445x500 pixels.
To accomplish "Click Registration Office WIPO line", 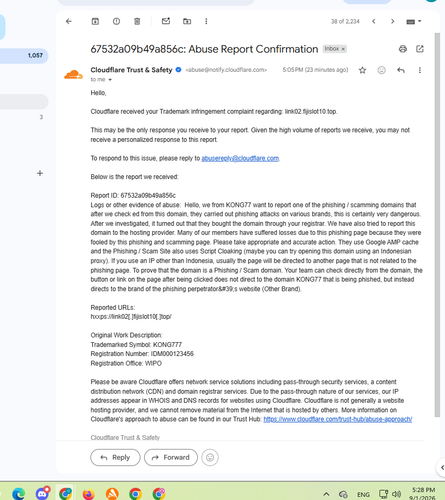I will point(126,363).
